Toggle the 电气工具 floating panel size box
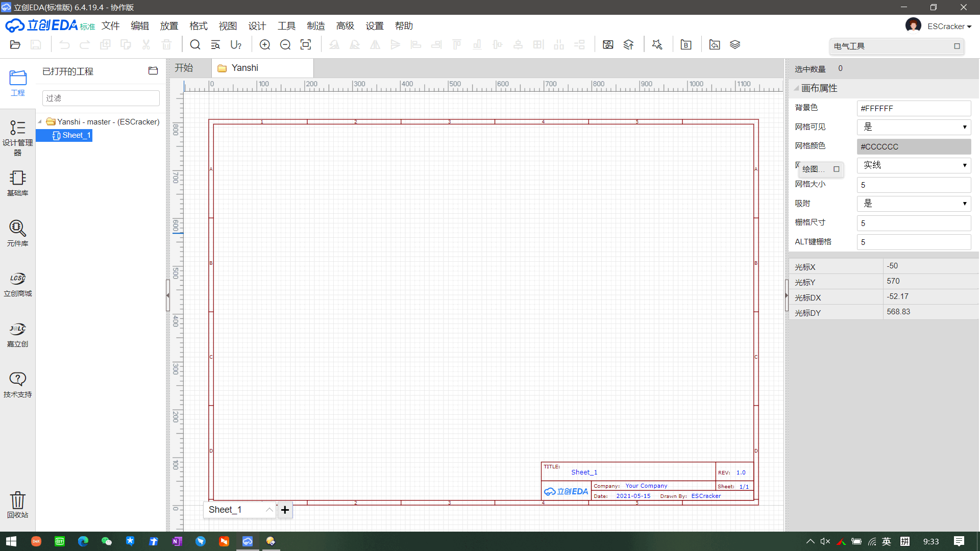 [957, 46]
